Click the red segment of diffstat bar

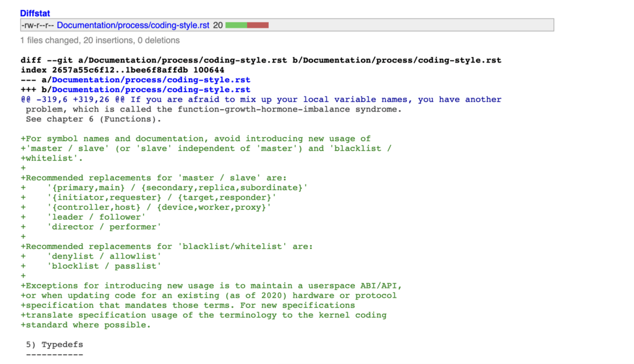click(x=258, y=25)
